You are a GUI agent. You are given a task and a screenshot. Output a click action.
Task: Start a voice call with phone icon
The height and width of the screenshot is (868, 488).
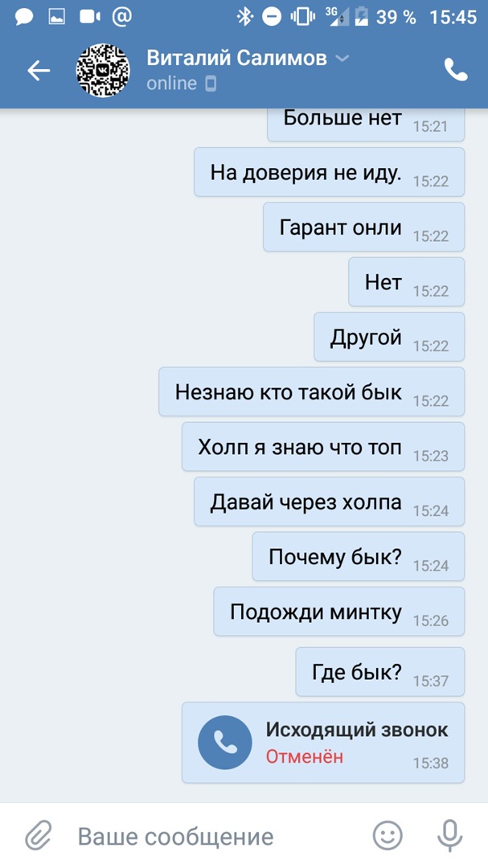[x=456, y=70]
